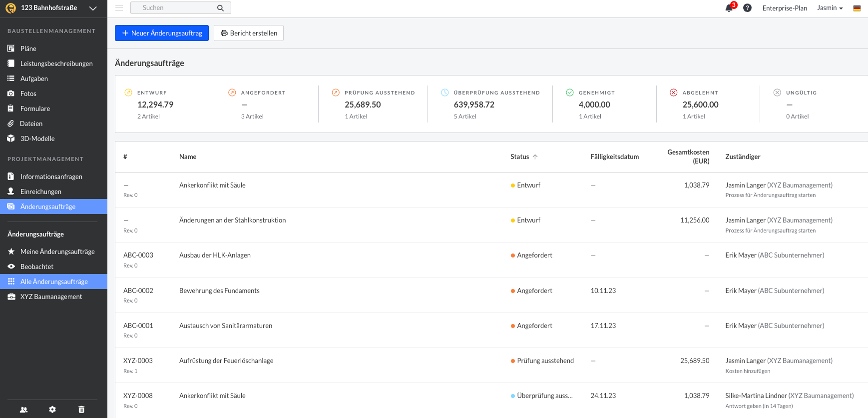Select Überprüfung ausstehend summary card
This screenshot has width=868, height=418.
point(490,104)
